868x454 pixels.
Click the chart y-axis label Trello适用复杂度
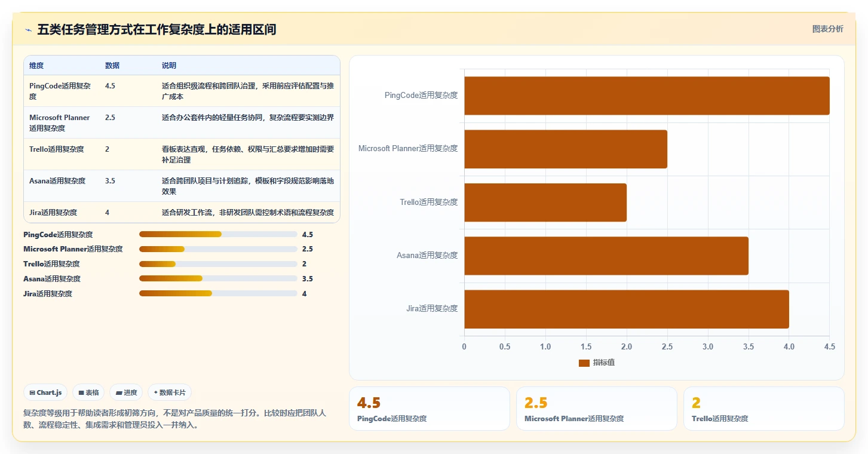429,203
